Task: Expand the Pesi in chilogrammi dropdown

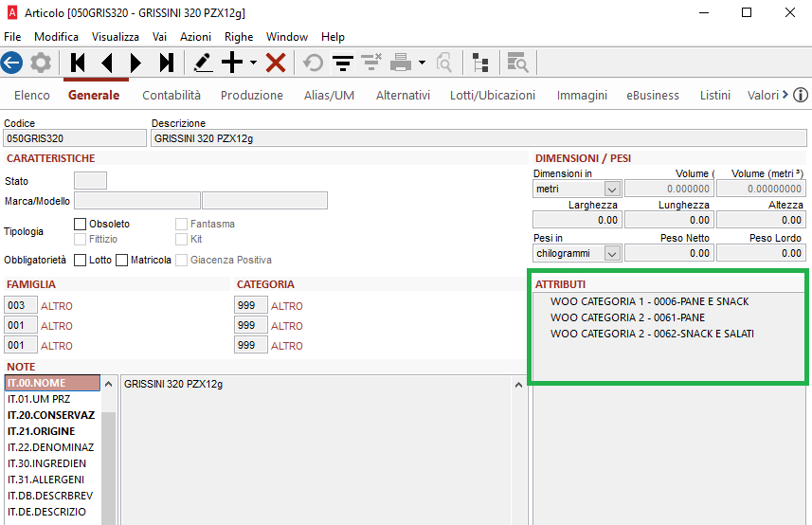Action: pos(611,254)
